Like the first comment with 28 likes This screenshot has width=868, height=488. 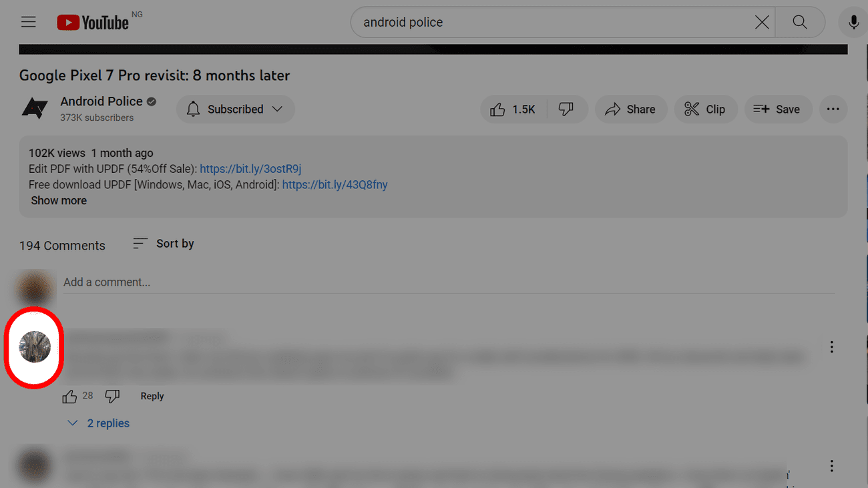[x=69, y=397]
